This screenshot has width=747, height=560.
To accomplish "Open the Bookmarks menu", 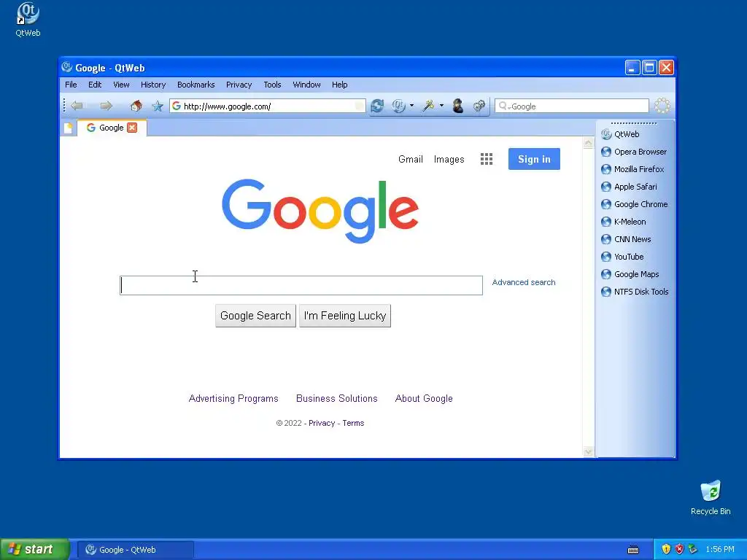I will point(196,85).
